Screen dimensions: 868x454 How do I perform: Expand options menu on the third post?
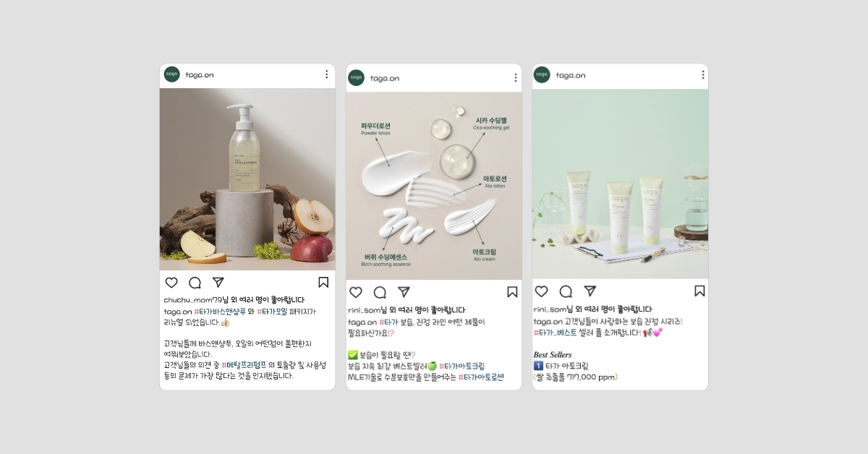pyautogui.click(x=702, y=74)
